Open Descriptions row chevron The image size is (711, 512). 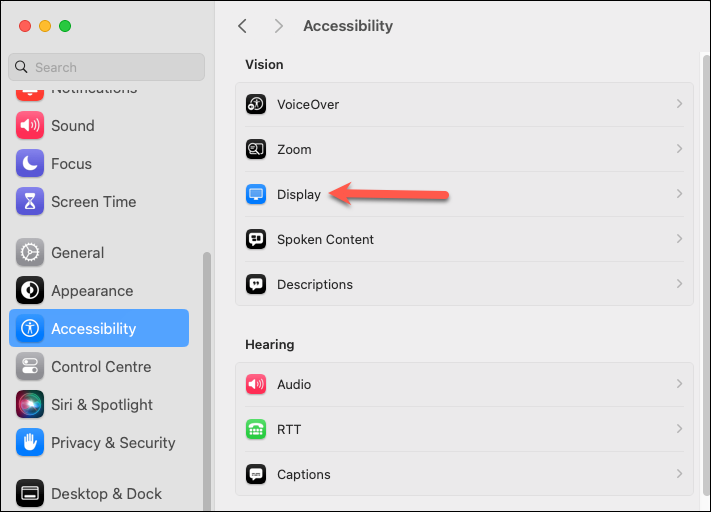point(679,284)
